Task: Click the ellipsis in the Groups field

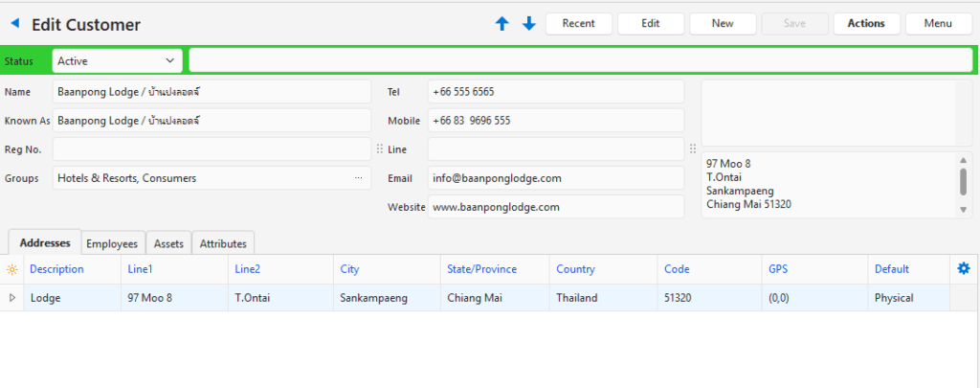Action: [359, 178]
